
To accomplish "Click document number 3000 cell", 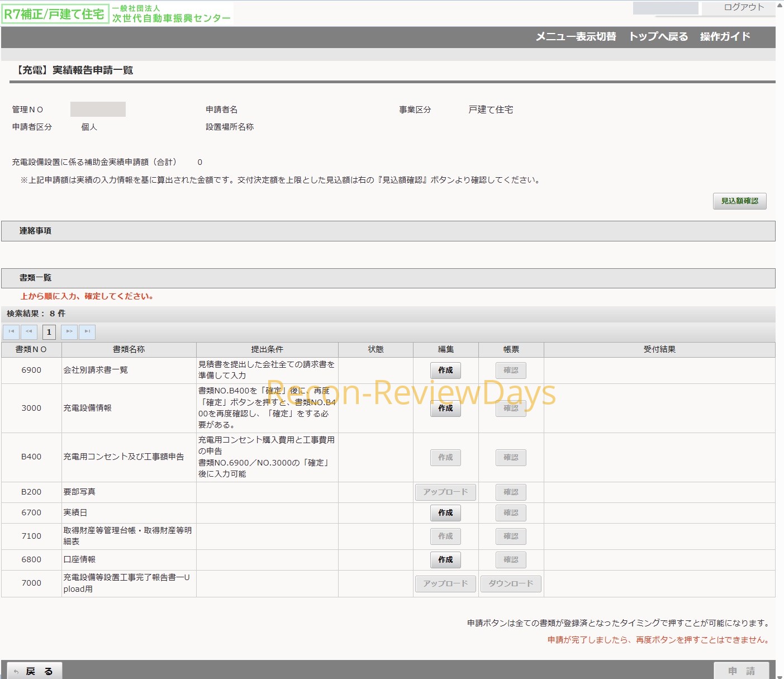I will click(31, 409).
